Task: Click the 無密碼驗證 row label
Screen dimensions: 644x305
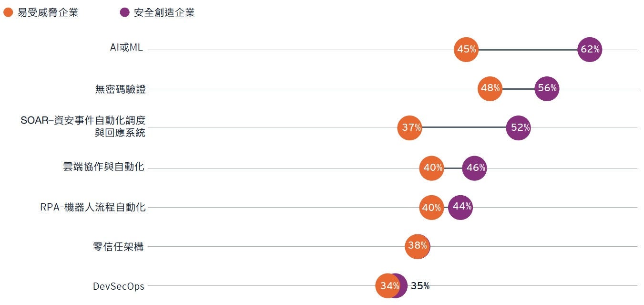Action: click(120, 89)
